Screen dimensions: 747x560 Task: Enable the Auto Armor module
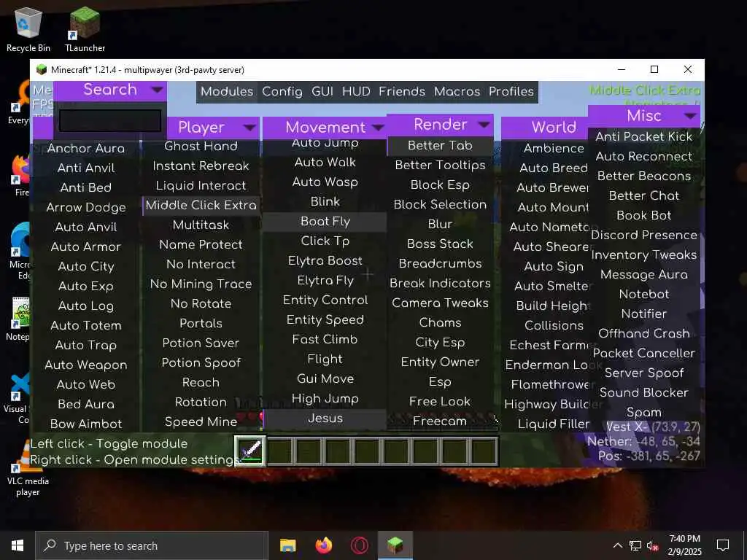coord(86,246)
